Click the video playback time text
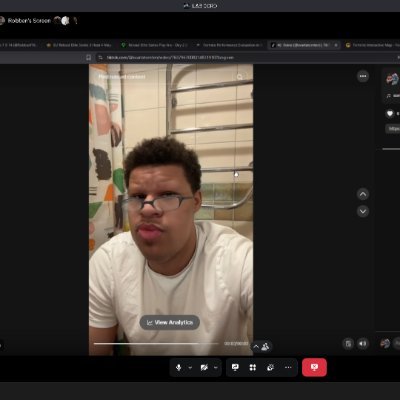The width and height of the screenshot is (400, 400). [x=236, y=343]
